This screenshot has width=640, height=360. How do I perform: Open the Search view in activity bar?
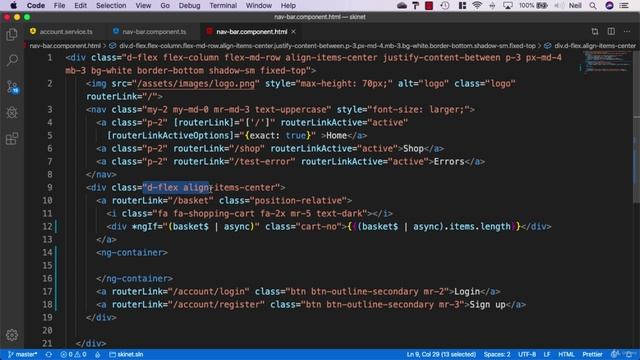pyautogui.click(x=12, y=60)
